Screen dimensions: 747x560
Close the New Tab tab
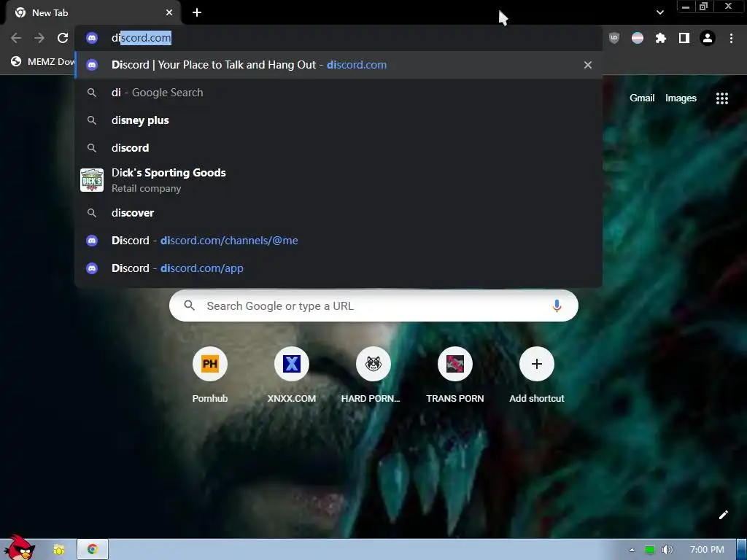[169, 12]
